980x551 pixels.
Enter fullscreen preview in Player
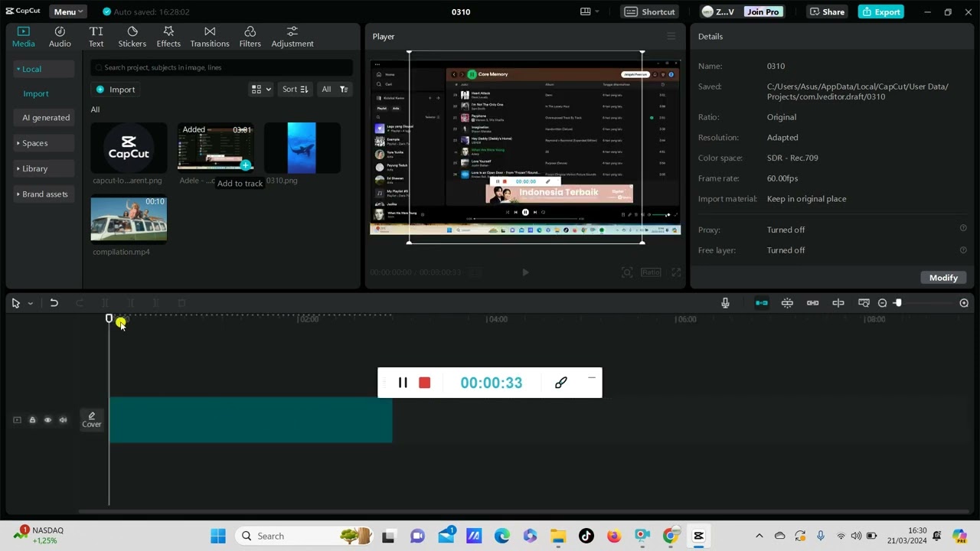click(x=676, y=272)
